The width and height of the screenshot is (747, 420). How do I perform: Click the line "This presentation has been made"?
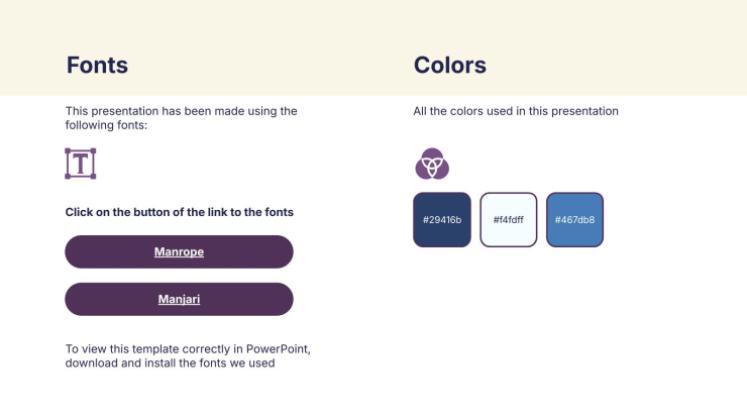click(181, 111)
